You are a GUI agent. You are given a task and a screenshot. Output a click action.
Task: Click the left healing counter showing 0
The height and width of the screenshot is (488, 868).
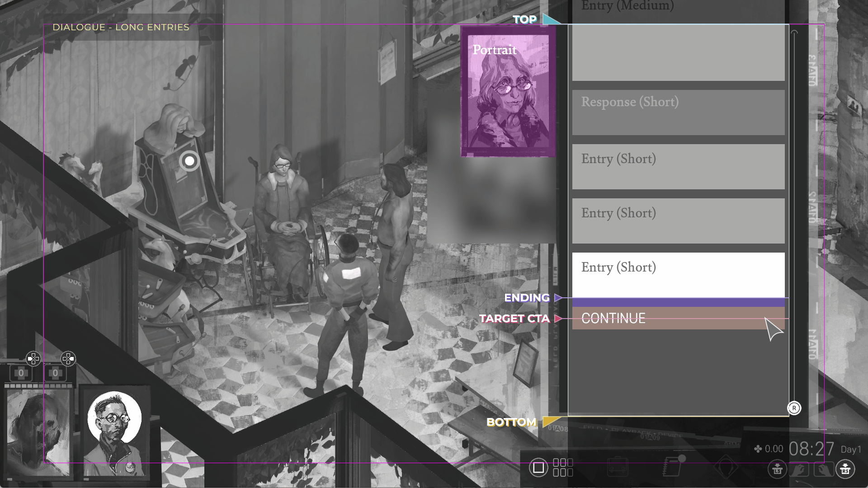pos(21,373)
